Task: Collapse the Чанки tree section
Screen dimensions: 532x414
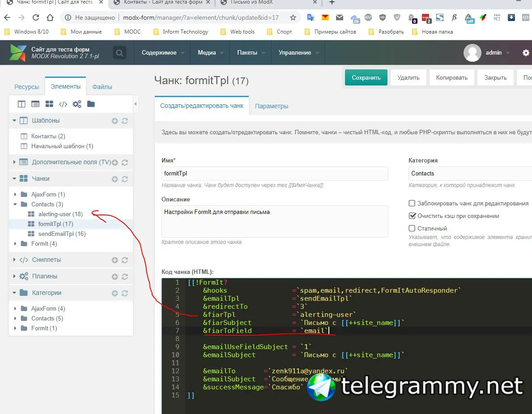Action: 14,179
